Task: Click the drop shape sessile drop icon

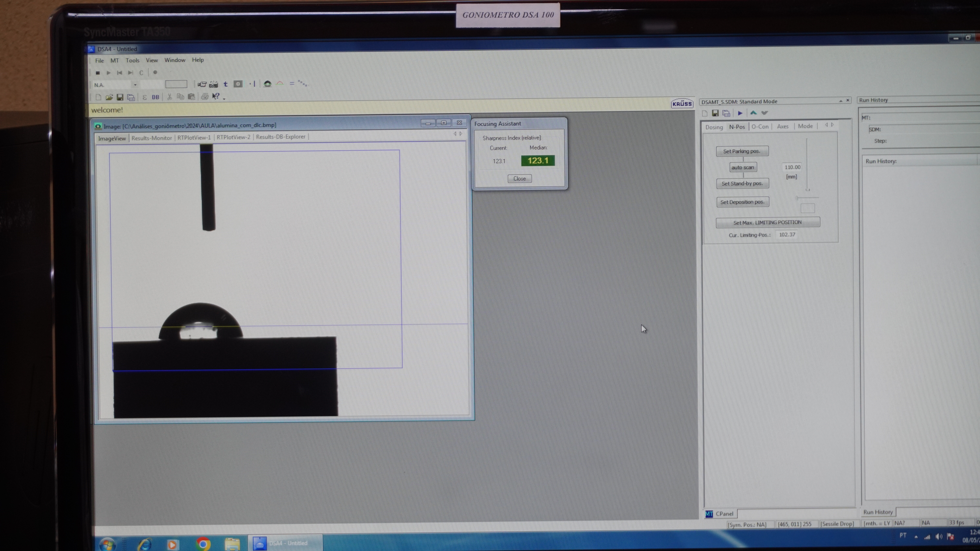Action: tap(267, 84)
